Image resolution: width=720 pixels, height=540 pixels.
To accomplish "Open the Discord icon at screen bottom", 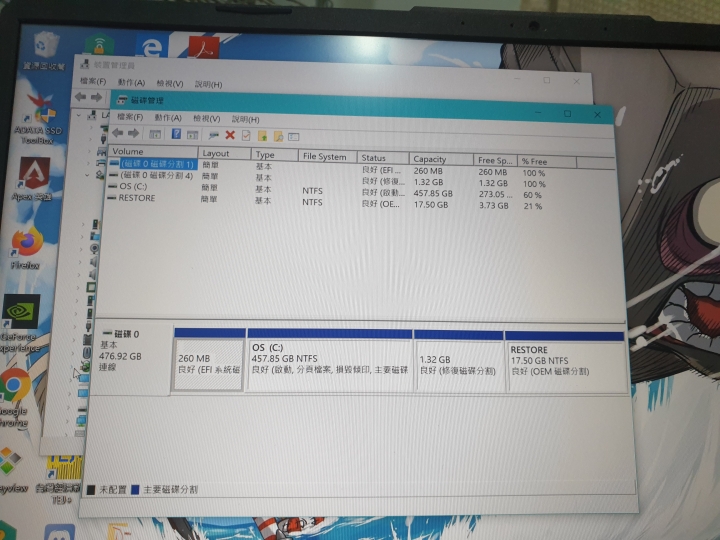I will (x=59, y=533).
